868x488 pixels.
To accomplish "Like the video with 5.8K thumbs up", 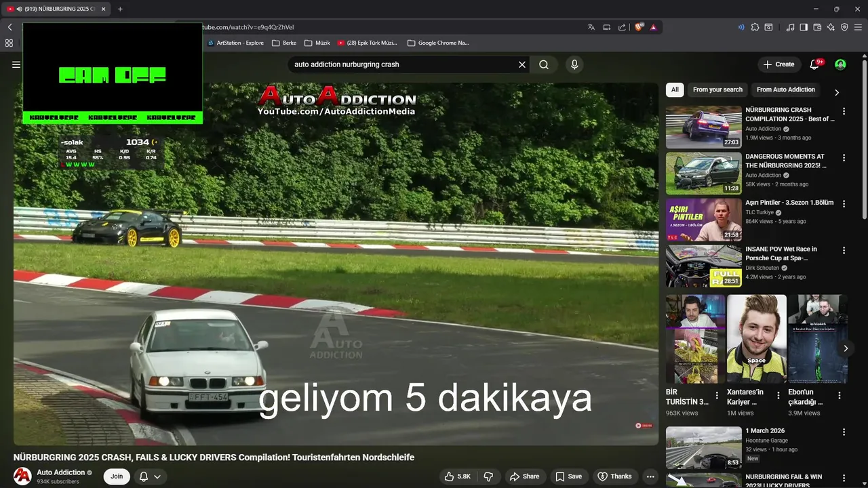I will point(458,476).
